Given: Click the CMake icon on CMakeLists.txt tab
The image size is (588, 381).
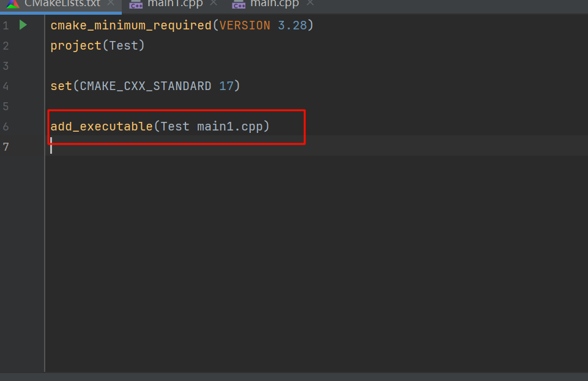Looking at the screenshot, I should tap(13, 4).
